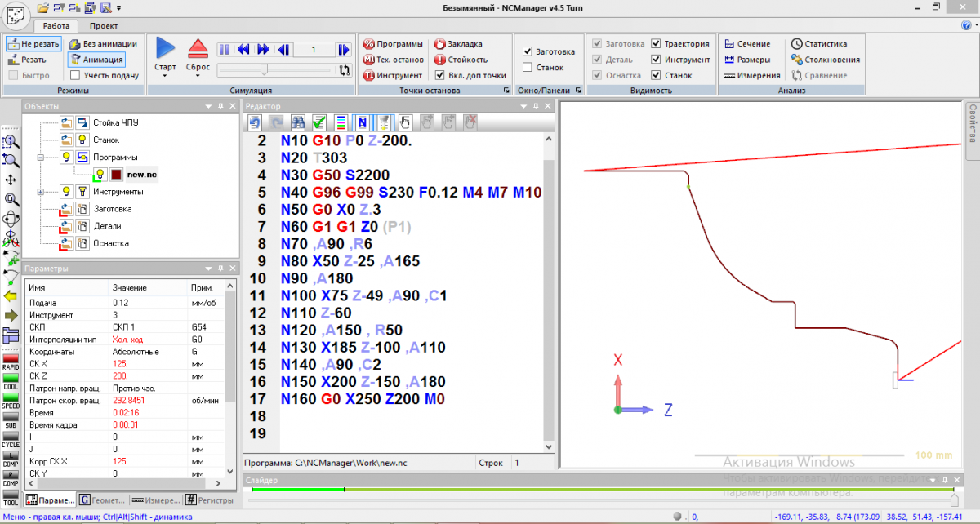Enable the Учесть подачу checkbox
This screenshot has height=524, width=980.
(x=75, y=75)
